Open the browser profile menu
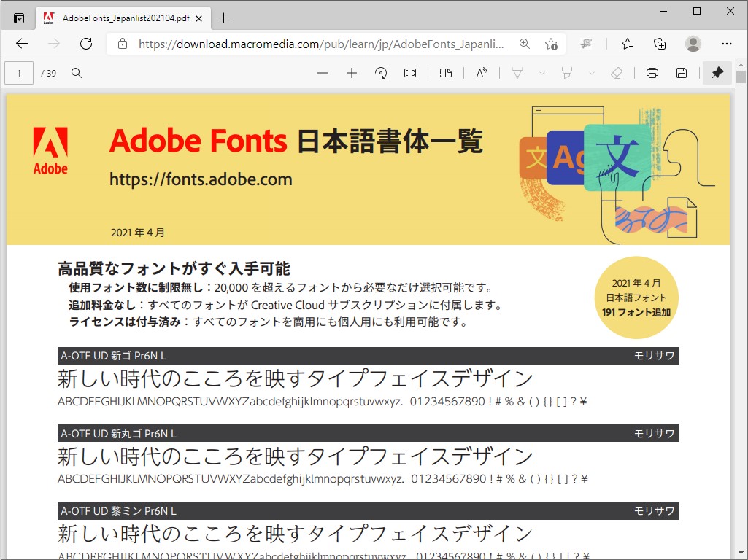The width and height of the screenshot is (748, 560). click(693, 44)
